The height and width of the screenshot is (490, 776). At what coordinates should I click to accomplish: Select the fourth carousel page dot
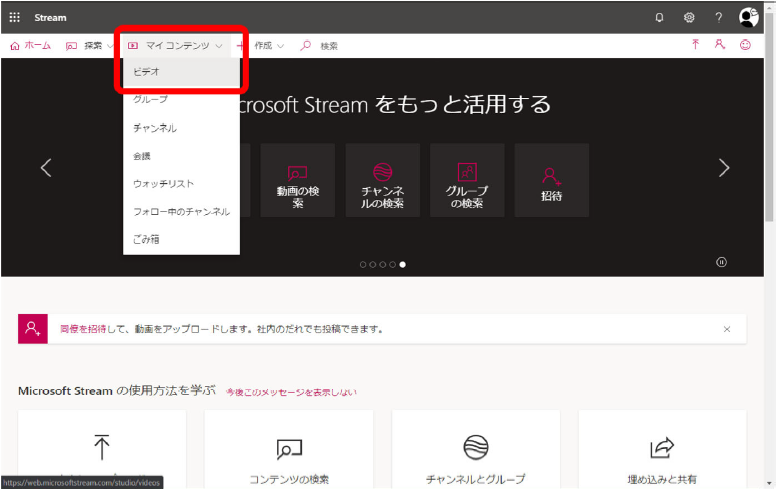pyautogui.click(x=392, y=265)
